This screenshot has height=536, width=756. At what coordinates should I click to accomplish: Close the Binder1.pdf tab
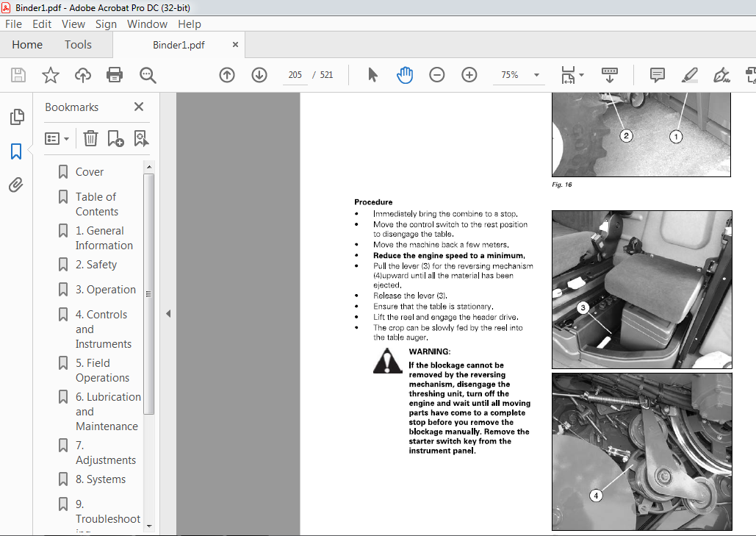pos(235,44)
